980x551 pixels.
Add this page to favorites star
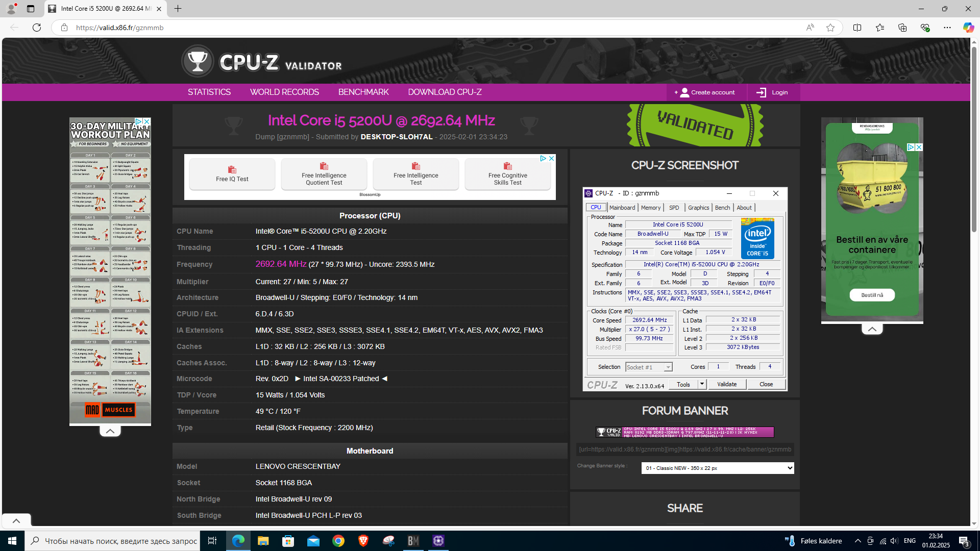(x=830, y=28)
